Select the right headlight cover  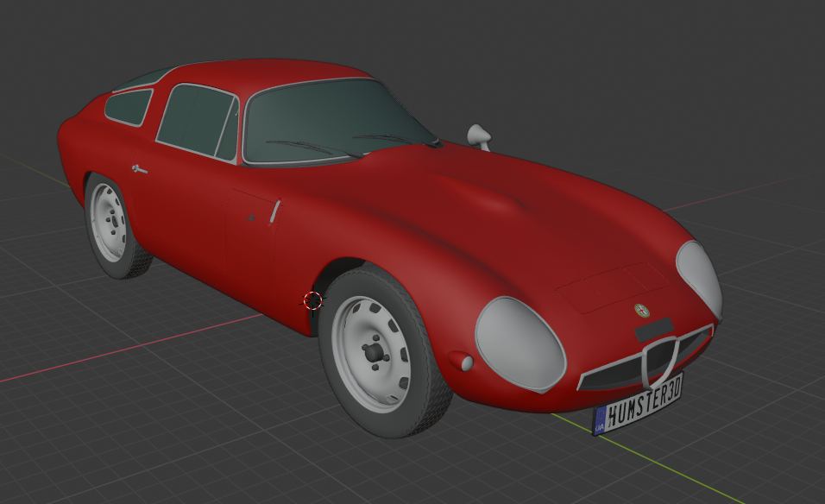pyautogui.click(x=701, y=274)
